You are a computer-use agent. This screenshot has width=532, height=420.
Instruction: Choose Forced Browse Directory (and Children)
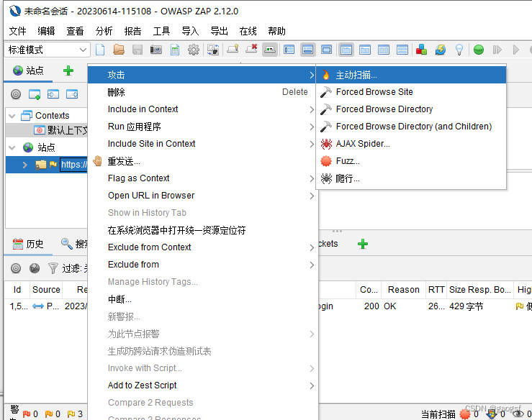pyautogui.click(x=411, y=127)
